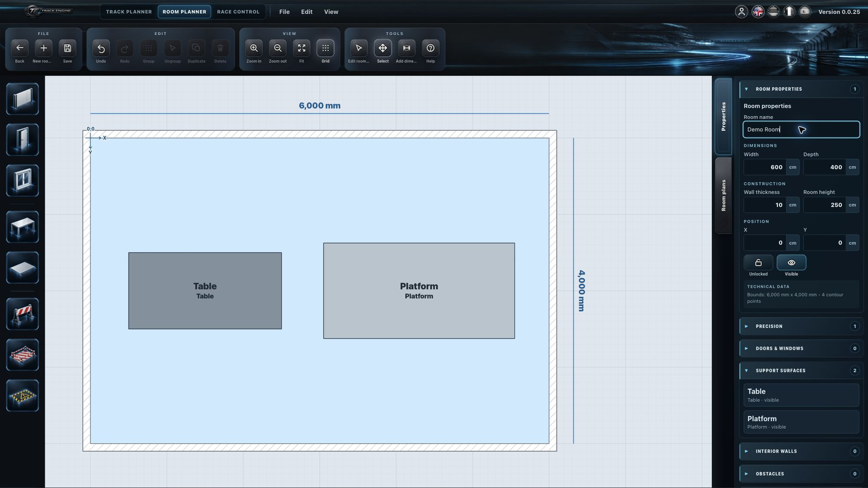Undo the last edit
This screenshot has width=868, height=488.
(101, 48)
